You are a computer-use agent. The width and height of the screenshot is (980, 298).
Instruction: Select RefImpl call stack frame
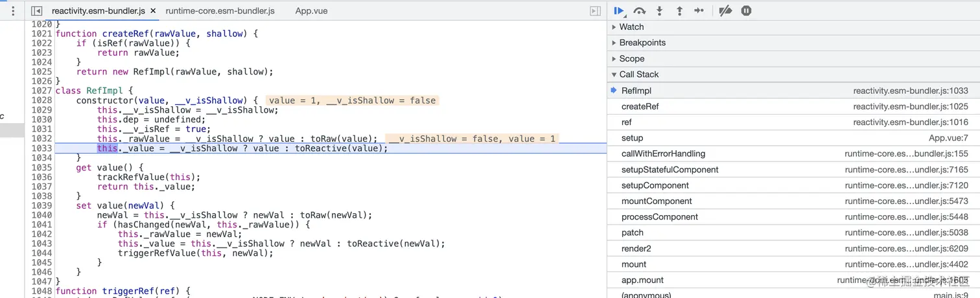[793, 91]
